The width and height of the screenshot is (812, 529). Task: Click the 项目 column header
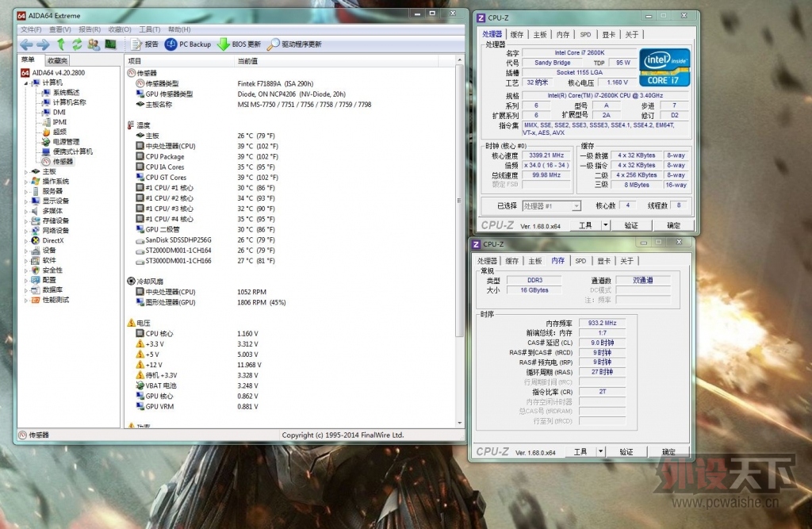coord(180,61)
